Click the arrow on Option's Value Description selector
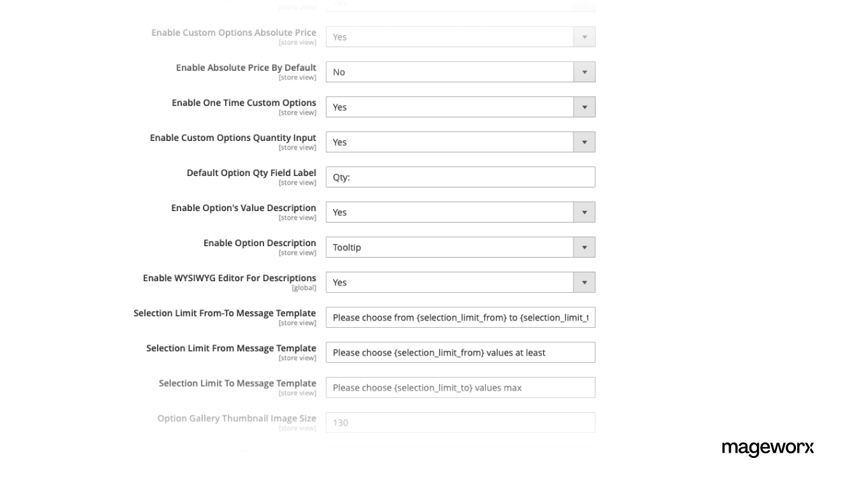This screenshot has height=491, width=868. pyautogui.click(x=584, y=212)
